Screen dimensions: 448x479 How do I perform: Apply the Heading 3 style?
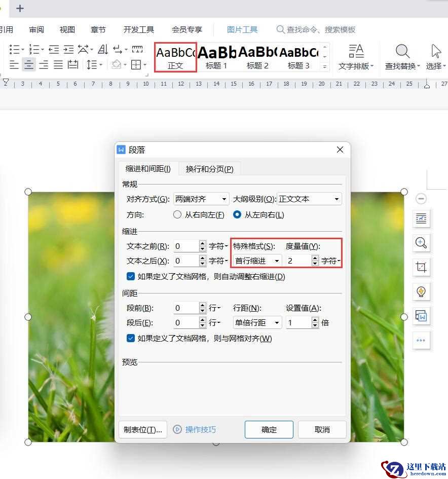click(298, 57)
